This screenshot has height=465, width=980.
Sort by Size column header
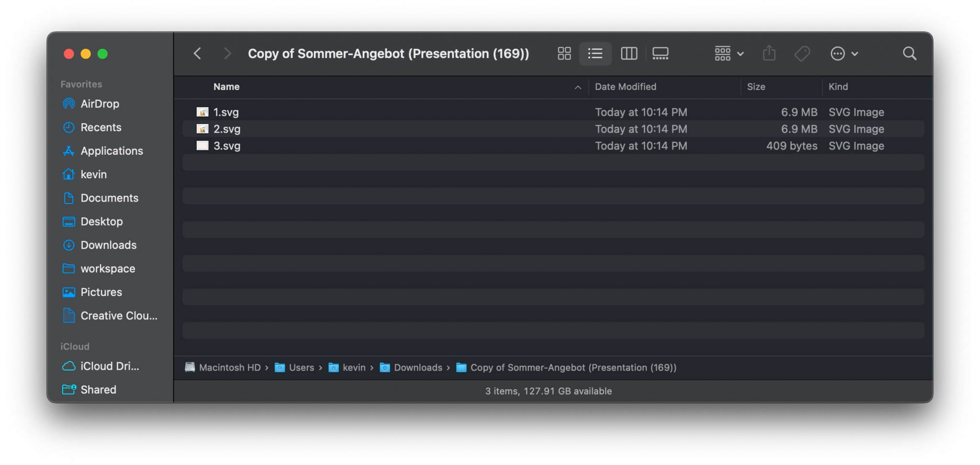click(756, 87)
